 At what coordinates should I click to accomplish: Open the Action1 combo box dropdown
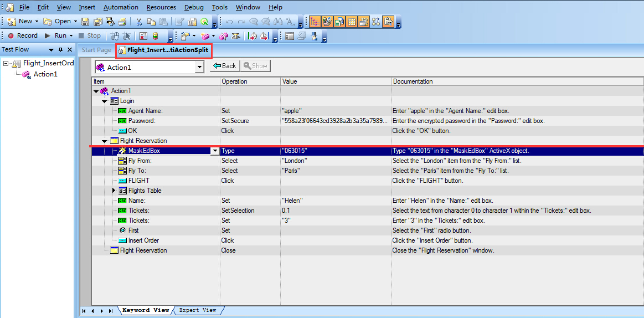coord(199,67)
